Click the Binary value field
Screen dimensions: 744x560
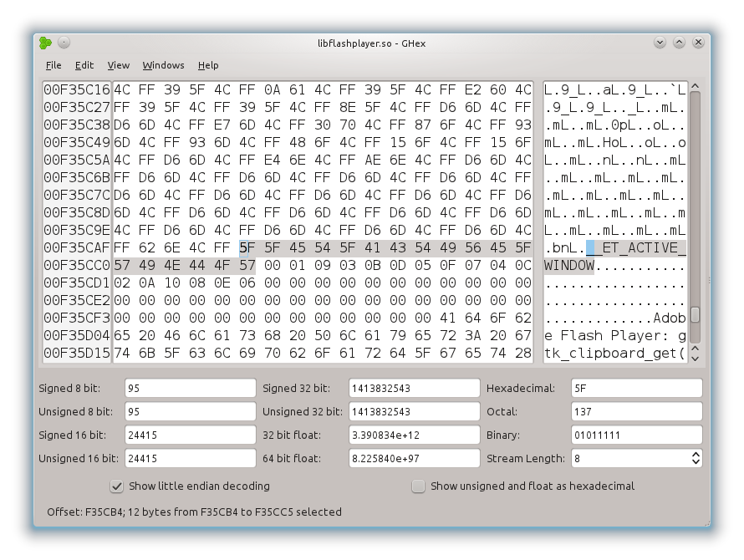(x=637, y=435)
